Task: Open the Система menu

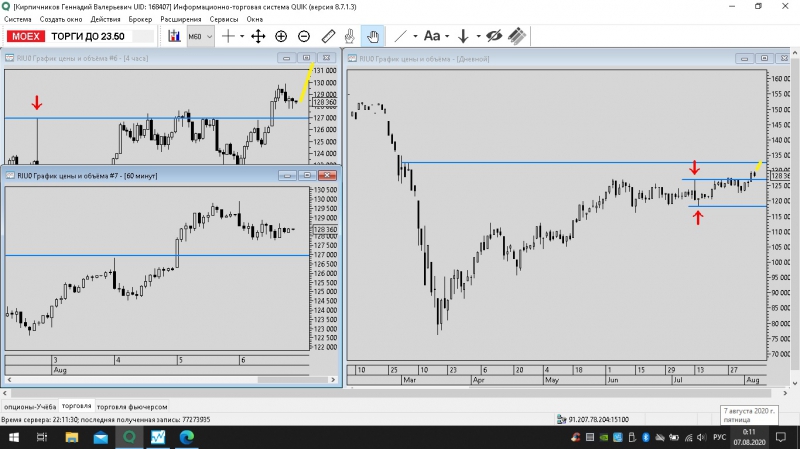Action: pos(17,19)
